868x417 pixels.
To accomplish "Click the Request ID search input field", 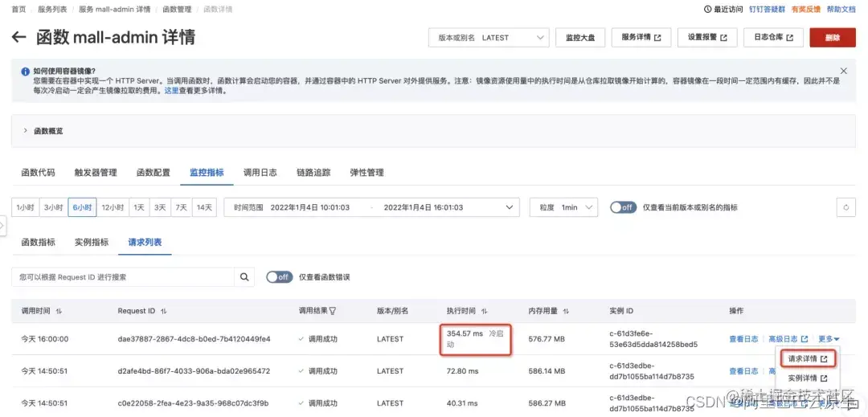I will pos(122,277).
